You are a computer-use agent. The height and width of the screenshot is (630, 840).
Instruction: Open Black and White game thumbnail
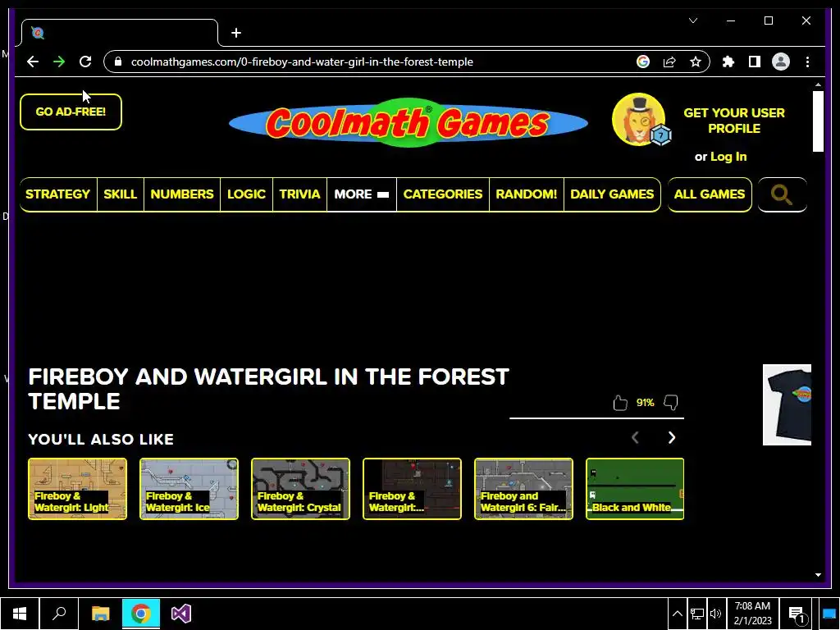coord(635,489)
